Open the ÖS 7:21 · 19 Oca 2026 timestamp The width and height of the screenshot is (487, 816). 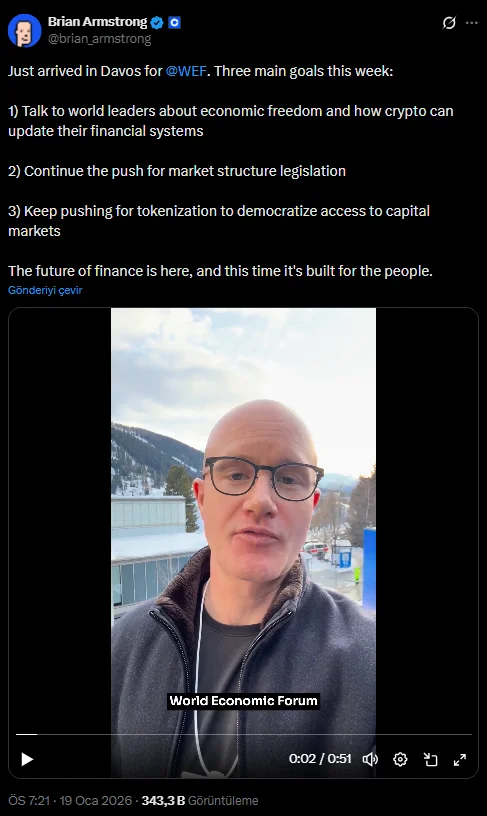(70, 800)
